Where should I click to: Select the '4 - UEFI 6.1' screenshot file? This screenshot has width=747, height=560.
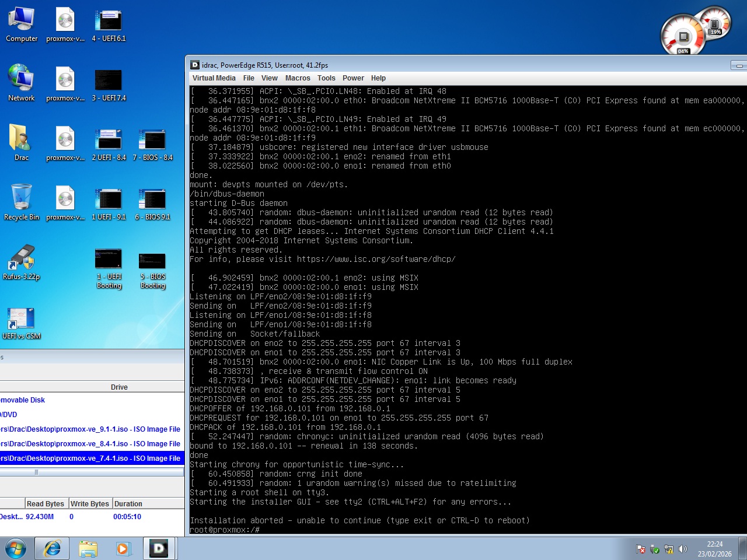(109, 24)
